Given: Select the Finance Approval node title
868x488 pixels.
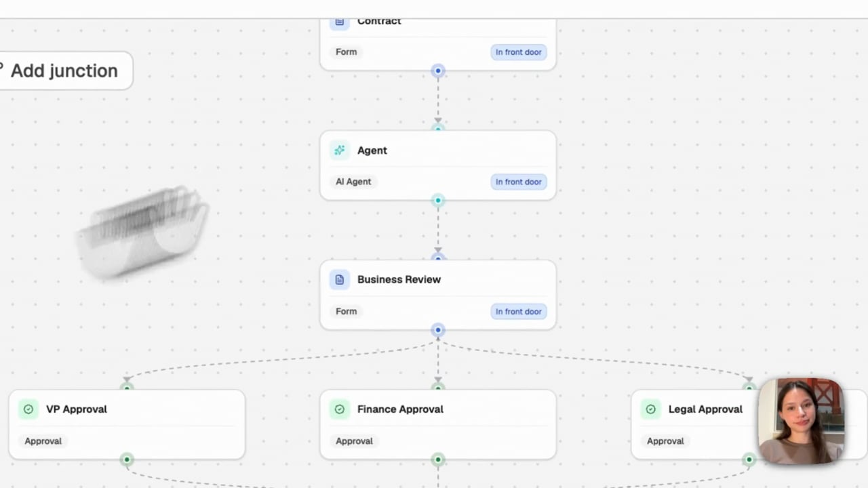Looking at the screenshot, I should tap(400, 409).
